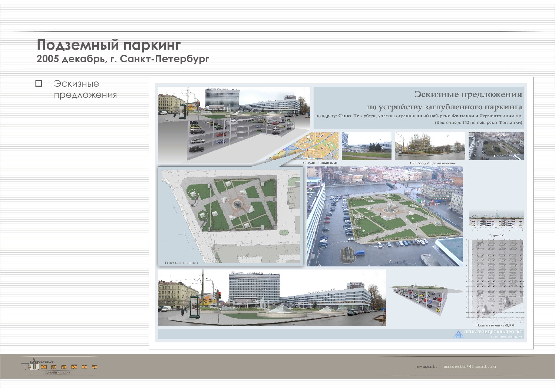Screen dimensions: 555x392
Task: Select the slide title Подземный паркинг
Action: pyautogui.click(x=109, y=45)
